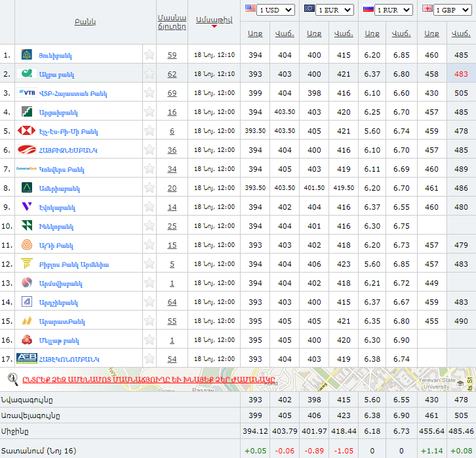The height and width of the screenshot is (458, 476).
Task: Toggle favorite star for row 17 AEB bank
Action: (149, 358)
